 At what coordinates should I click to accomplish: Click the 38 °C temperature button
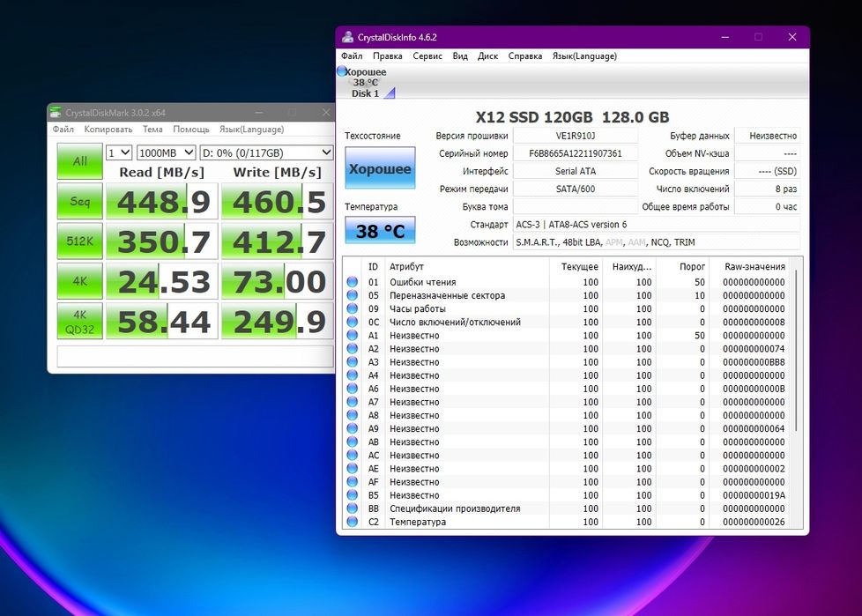point(380,231)
